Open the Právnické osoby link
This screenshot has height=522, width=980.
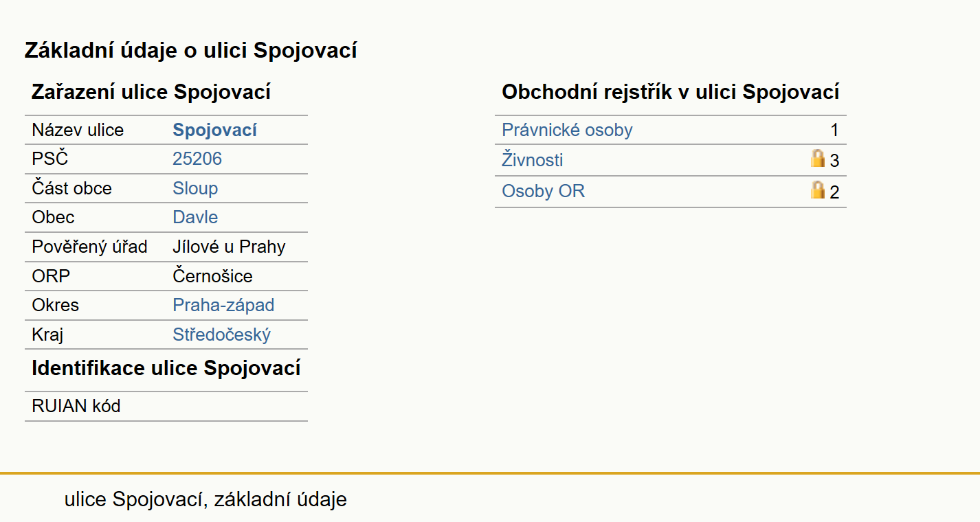567,130
